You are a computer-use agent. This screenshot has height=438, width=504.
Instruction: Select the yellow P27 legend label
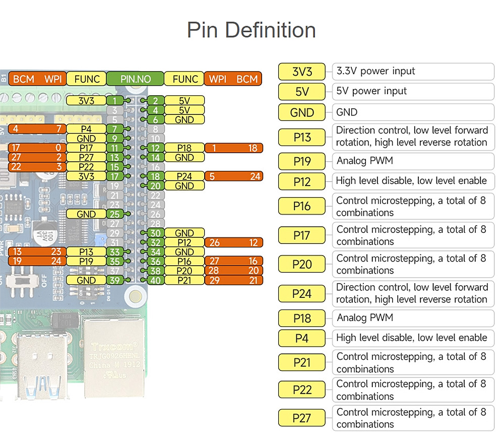(302, 418)
